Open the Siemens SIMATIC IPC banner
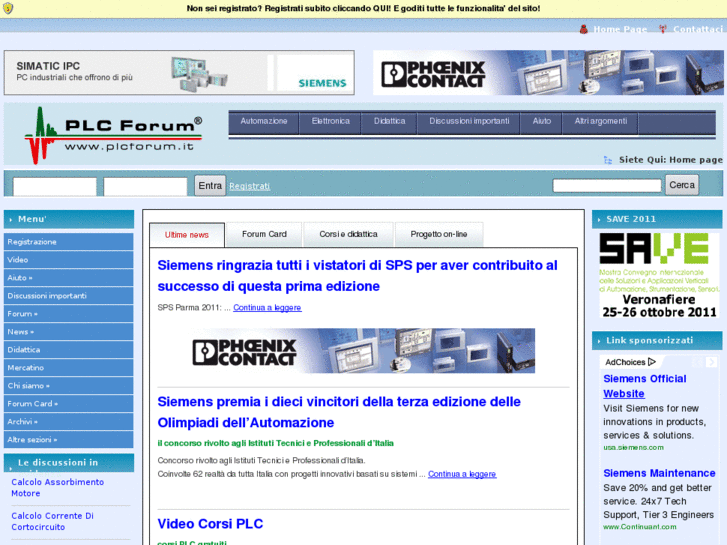727x545 pixels. pyautogui.click(x=179, y=73)
